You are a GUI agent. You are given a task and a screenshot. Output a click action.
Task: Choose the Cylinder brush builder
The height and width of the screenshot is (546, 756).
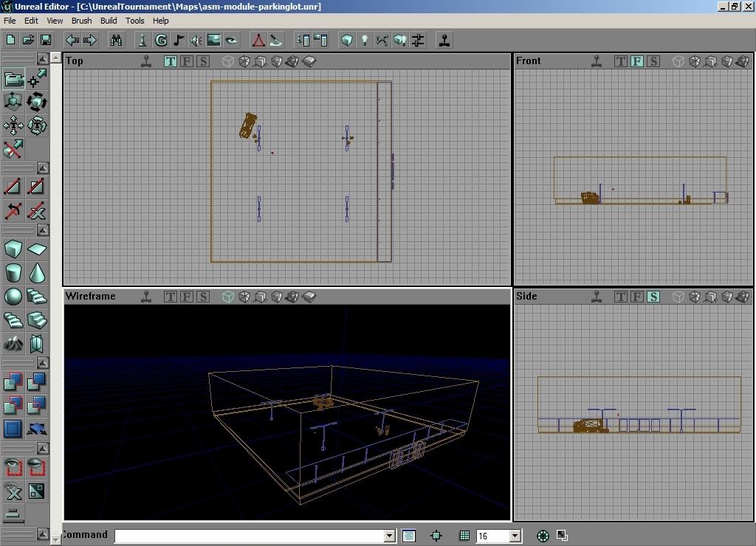click(x=13, y=273)
